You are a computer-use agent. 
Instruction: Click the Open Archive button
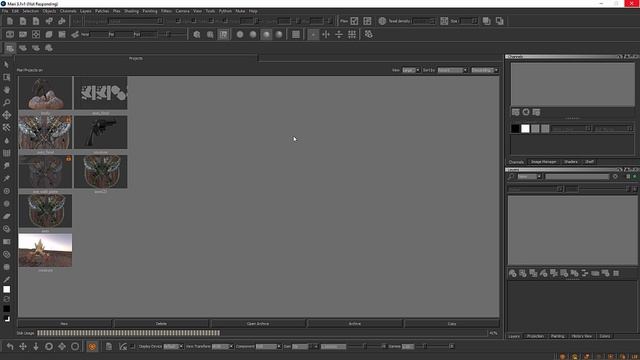[258, 324]
